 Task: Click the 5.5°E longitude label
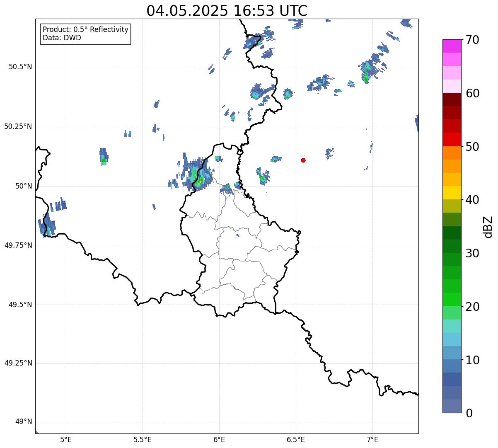click(143, 440)
